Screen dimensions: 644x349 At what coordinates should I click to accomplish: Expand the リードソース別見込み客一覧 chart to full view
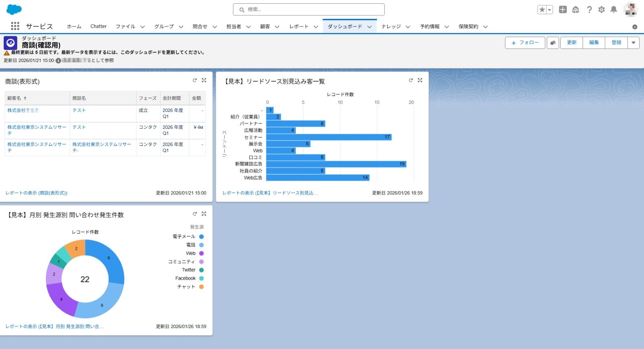click(420, 80)
